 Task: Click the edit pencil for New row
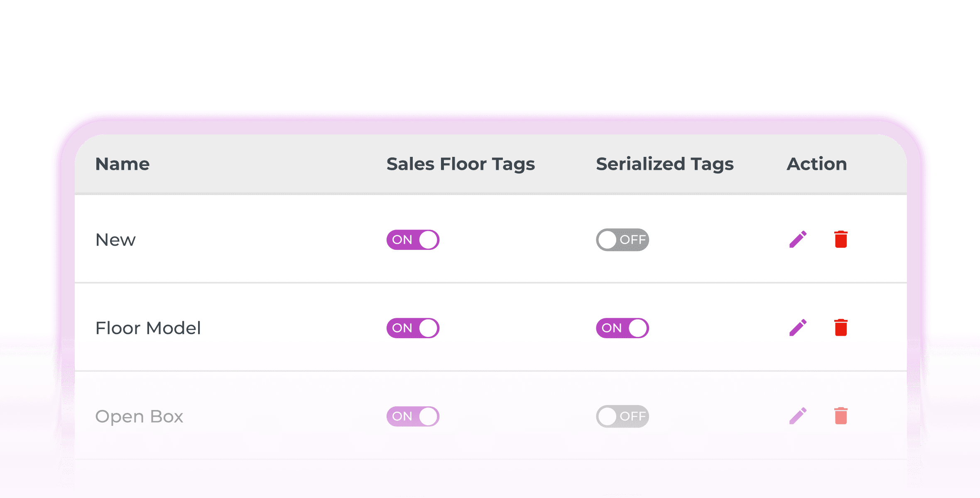pyautogui.click(x=798, y=239)
